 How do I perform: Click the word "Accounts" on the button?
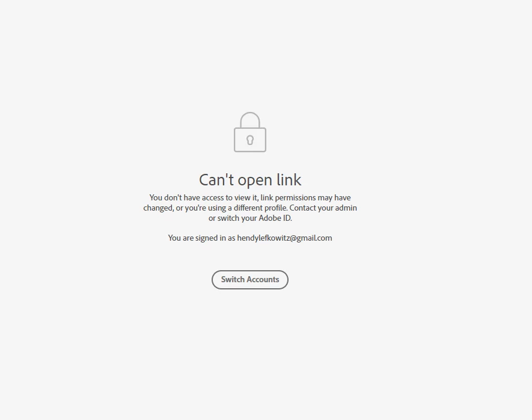point(263,279)
